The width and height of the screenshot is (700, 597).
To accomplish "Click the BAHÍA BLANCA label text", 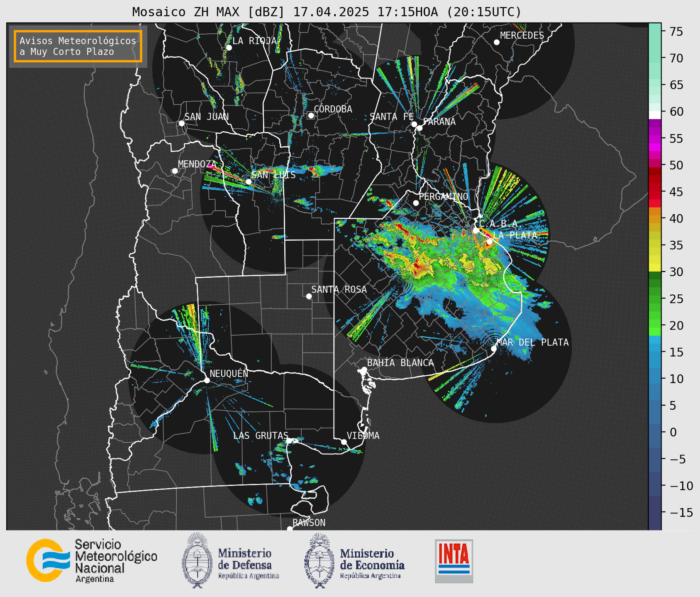I will pyautogui.click(x=400, y=363).
